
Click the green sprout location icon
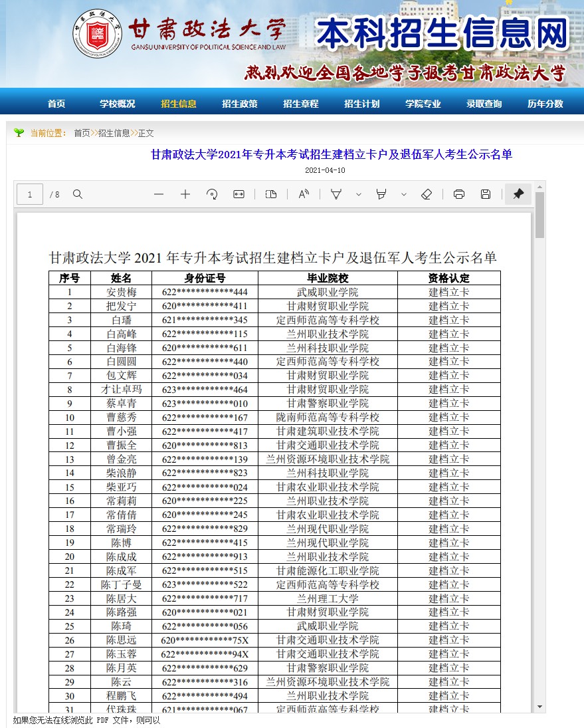19,133
